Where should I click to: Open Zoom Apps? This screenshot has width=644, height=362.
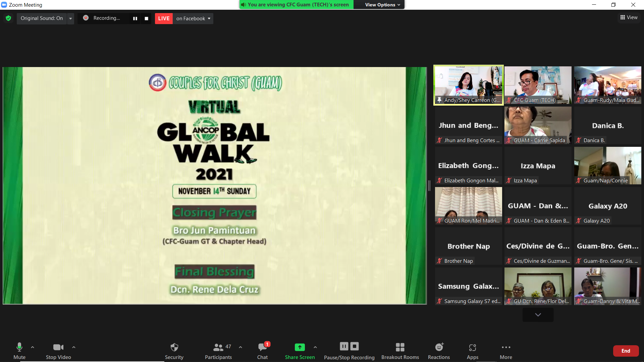(x=473, y=351)
